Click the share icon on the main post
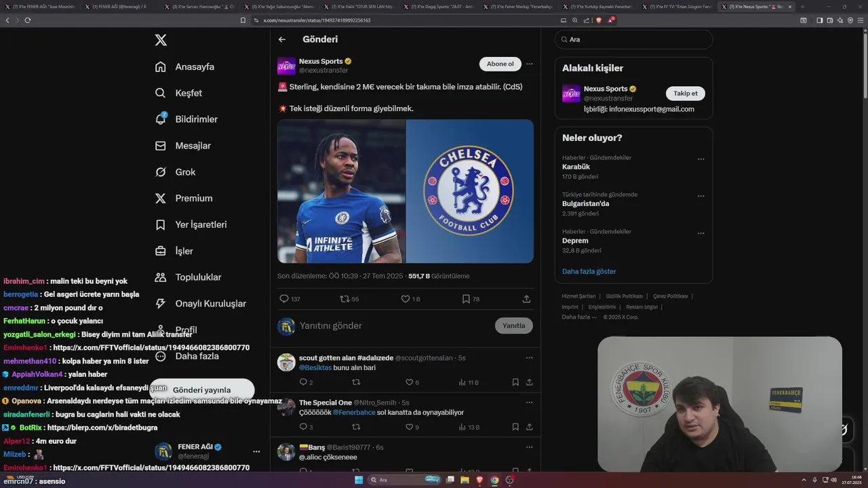The width and height of the screenshot is (868, 488). [x=526, y=299]
